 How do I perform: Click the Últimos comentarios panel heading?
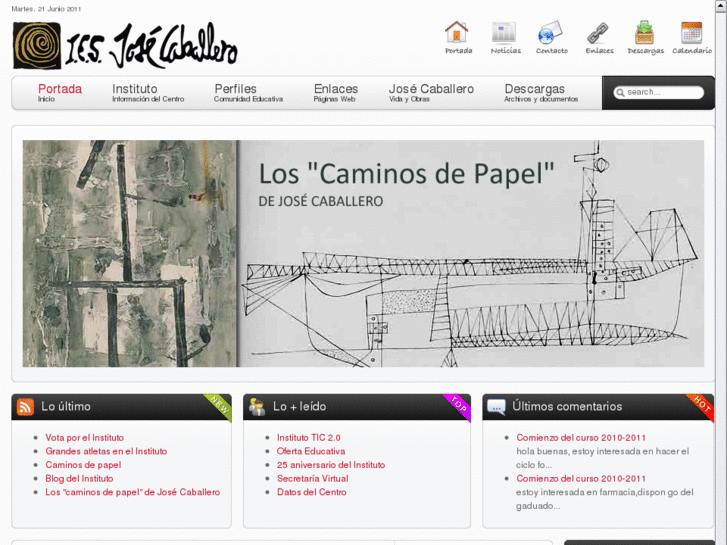567,406
